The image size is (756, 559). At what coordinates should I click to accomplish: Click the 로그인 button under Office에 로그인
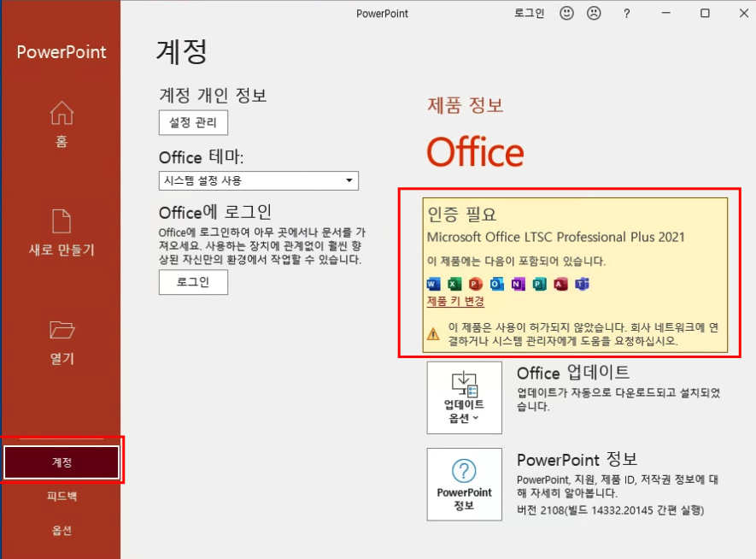pos(193,282)
